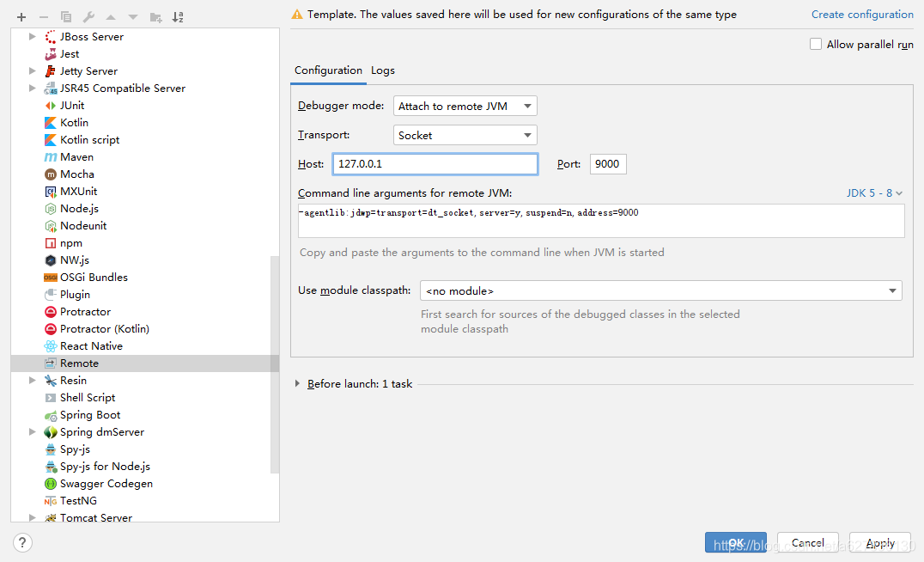Click the MXUnit template icon
The image size is (924, 562).
tap(51, 191)
